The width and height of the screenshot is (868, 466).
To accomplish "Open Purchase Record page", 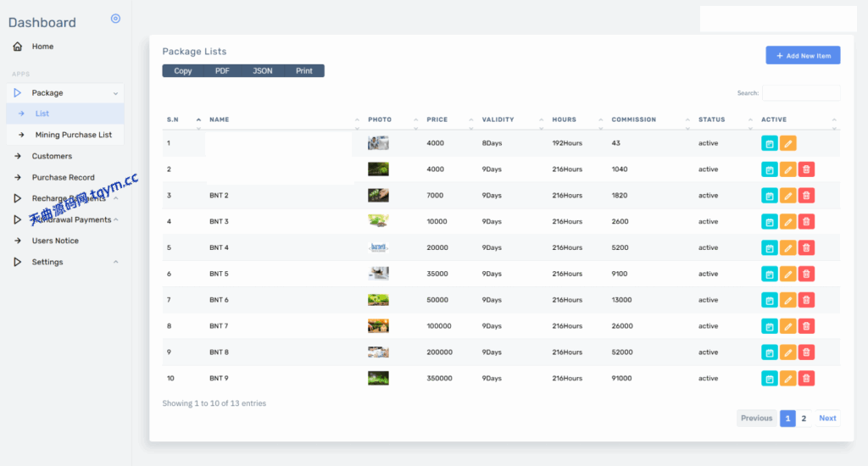I will tap(63, 177).
